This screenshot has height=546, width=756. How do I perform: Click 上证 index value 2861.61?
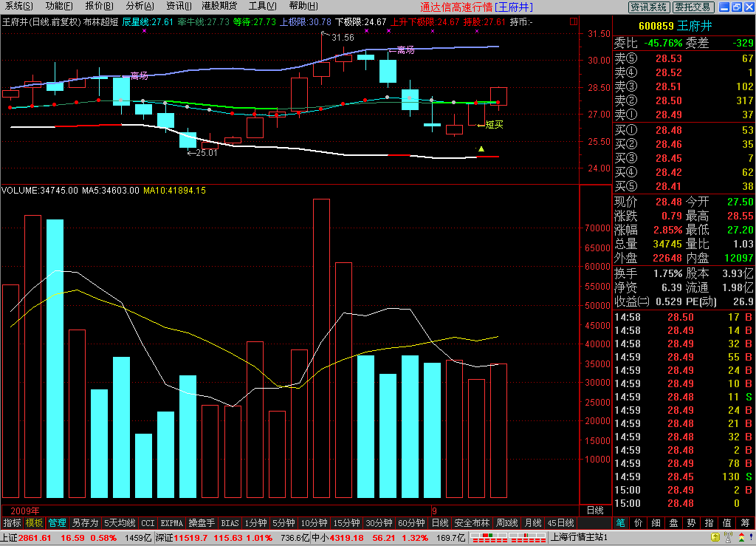pyautogui.click(x=35, y=538)
